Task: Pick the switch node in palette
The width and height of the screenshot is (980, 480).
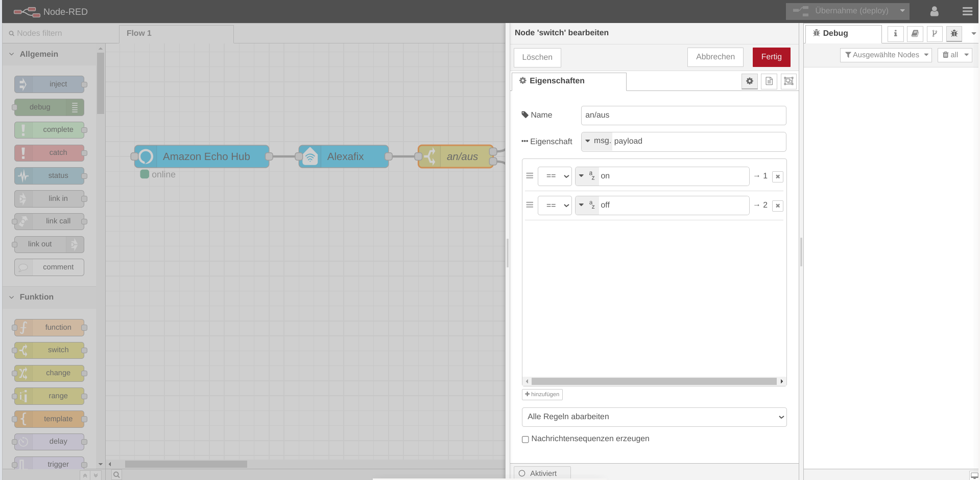Action: pyautogui.click(x=49, y=350)
